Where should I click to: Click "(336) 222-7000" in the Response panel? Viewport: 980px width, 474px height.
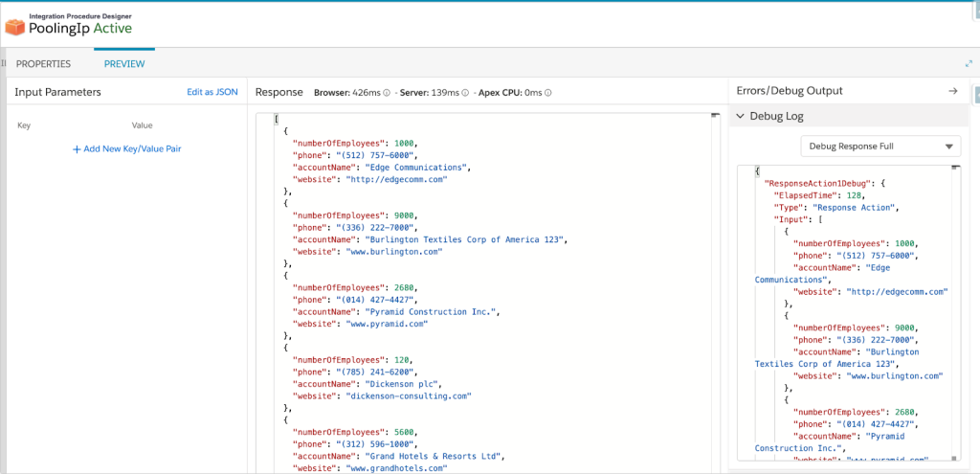tap(375, 228)
